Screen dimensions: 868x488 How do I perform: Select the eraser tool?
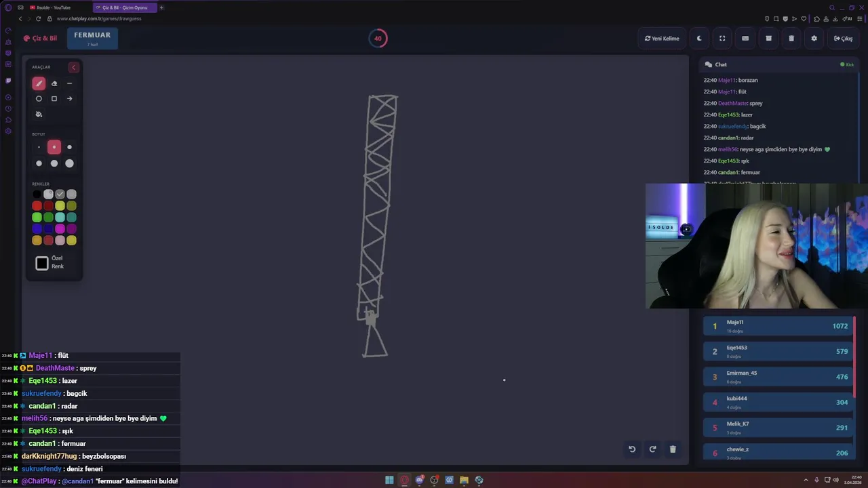pos(54,83)
